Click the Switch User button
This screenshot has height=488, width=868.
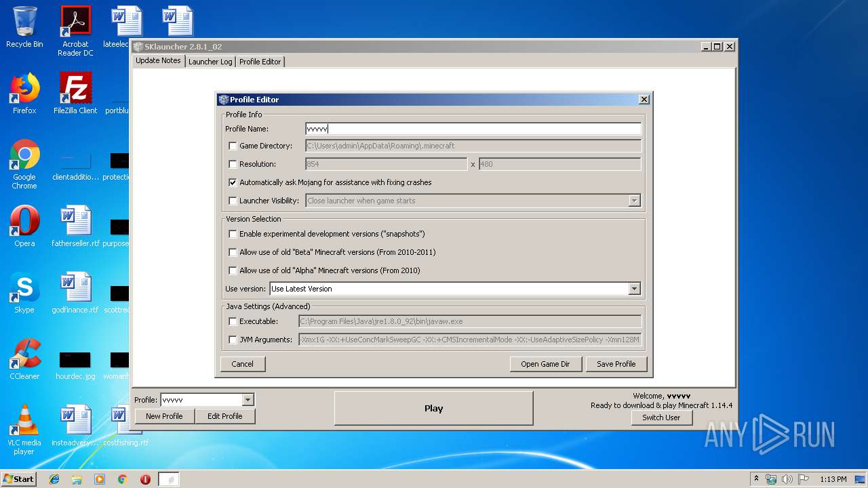coord(661,418)
